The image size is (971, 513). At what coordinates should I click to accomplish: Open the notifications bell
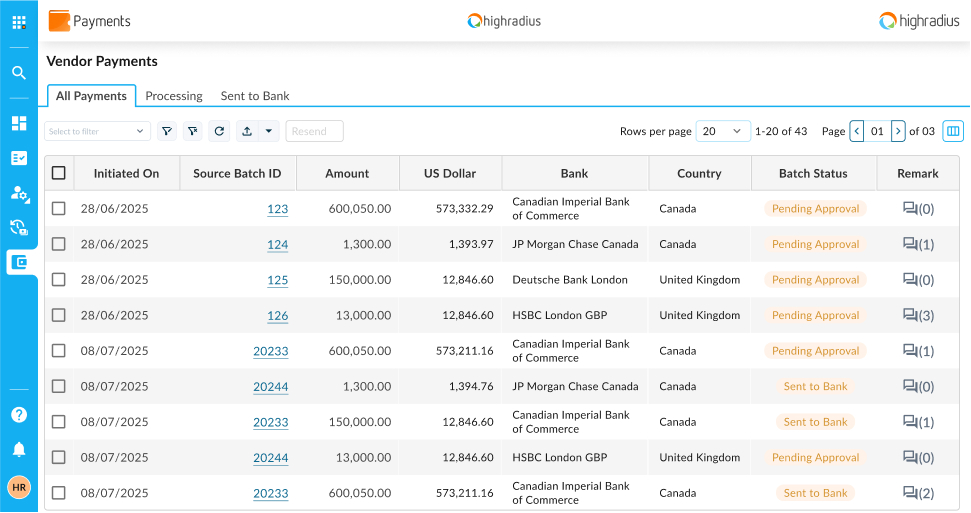click(19, 450)
